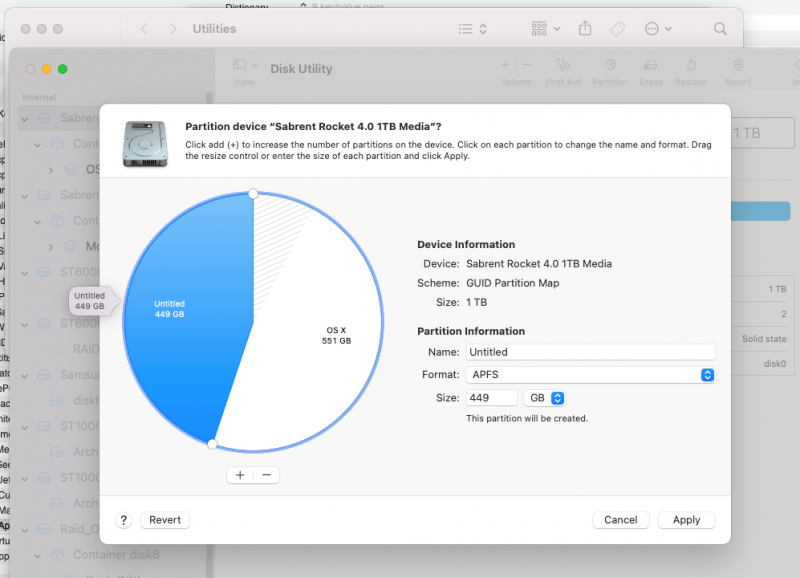This screenshot has height=578, width=800.
Task: Collapse the Samsung disk in sidebar
Action: coord(24,375)
